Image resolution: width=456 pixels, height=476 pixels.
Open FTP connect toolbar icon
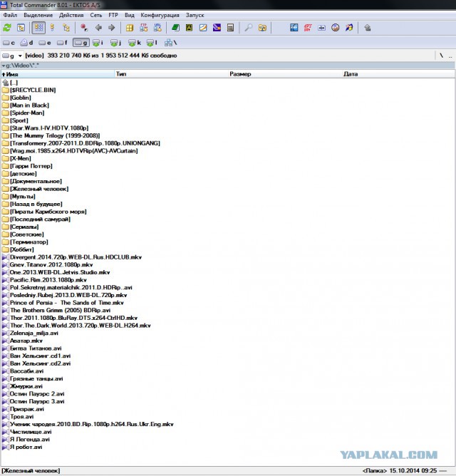click(143, 28)
